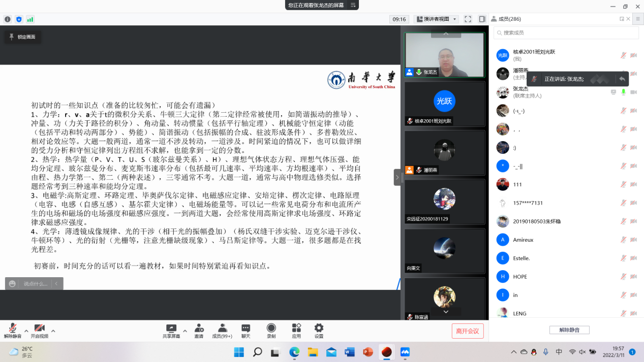This screenshot has width=644, height=362.
Task: Open the 演讲者视图 view dropdown
Action: [x=437, y=19]
